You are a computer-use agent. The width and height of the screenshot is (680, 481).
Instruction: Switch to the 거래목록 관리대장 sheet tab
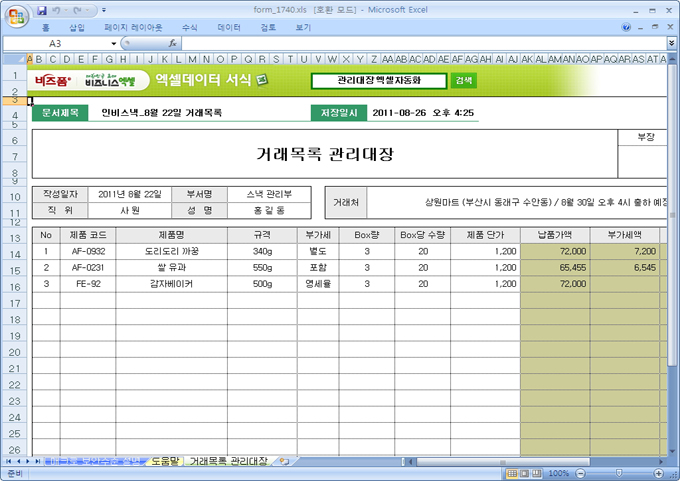229,461
